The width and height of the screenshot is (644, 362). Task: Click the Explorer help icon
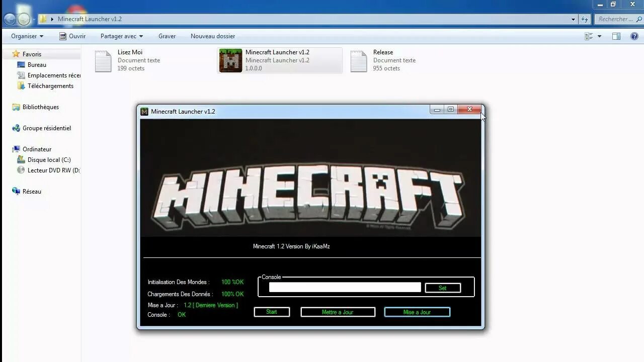point(635,36)
